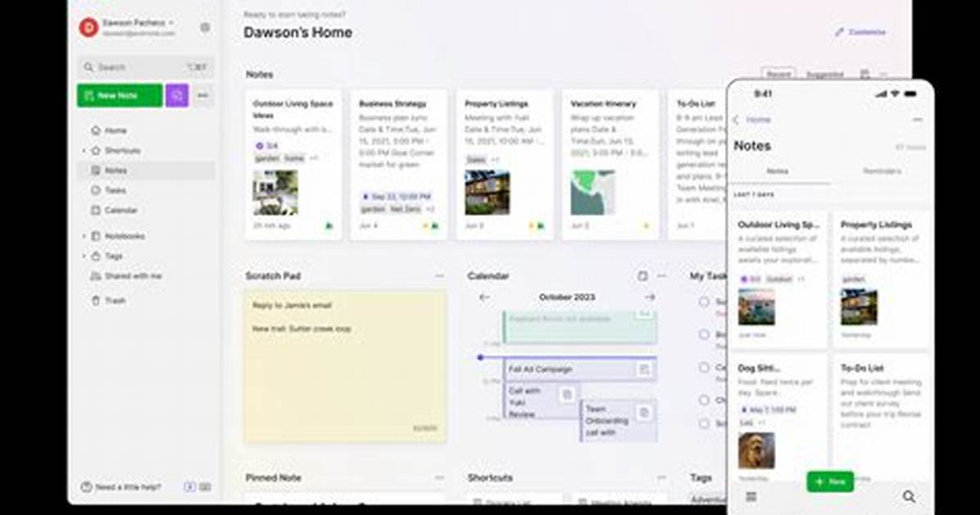Go back to Home on phone
Viewport: 980px width, 515px height.
[752, 120]
